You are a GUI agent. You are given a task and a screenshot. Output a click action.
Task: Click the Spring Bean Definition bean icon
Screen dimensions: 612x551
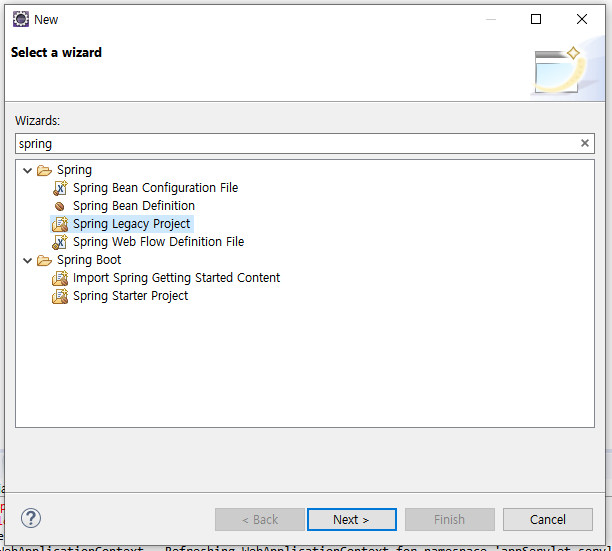click(60, 206)
